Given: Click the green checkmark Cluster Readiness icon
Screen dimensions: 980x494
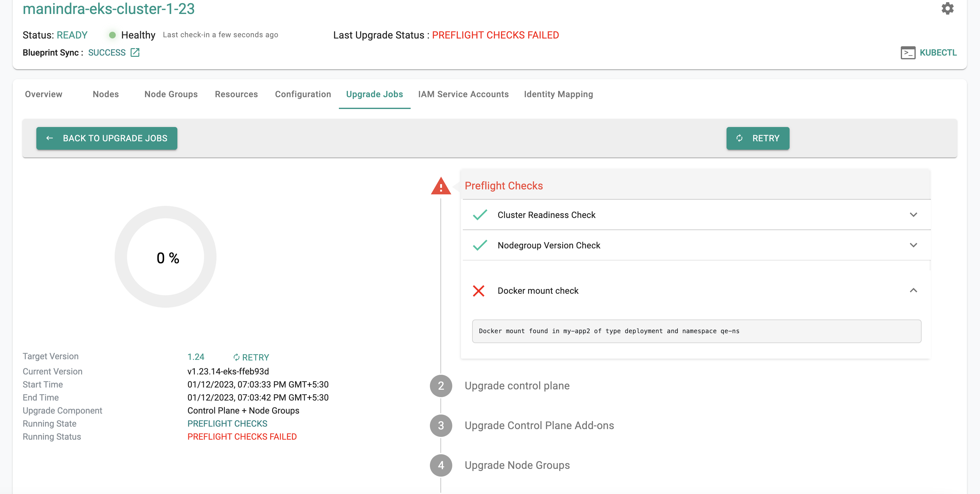Looking at the screenshot, I should (481, 214).
